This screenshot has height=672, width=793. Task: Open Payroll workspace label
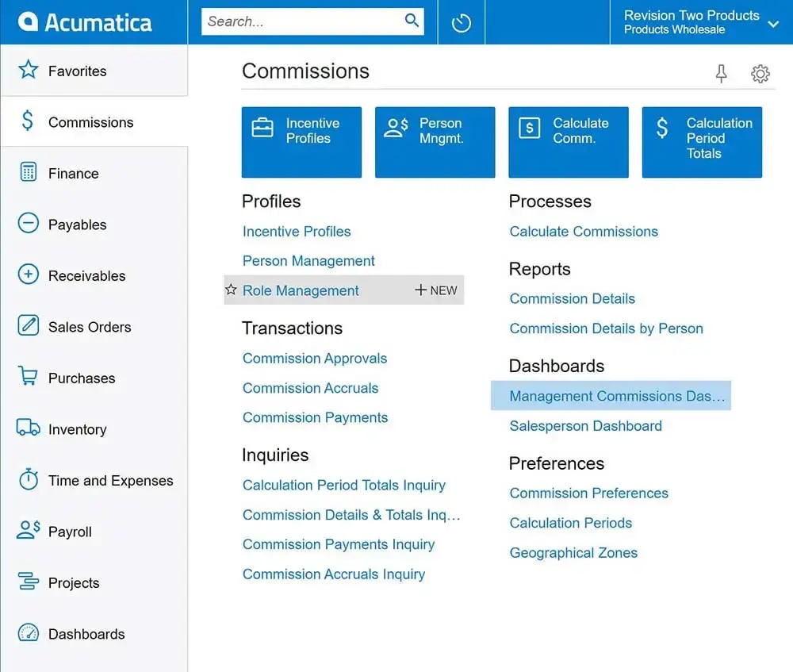(x=70, y=532)
